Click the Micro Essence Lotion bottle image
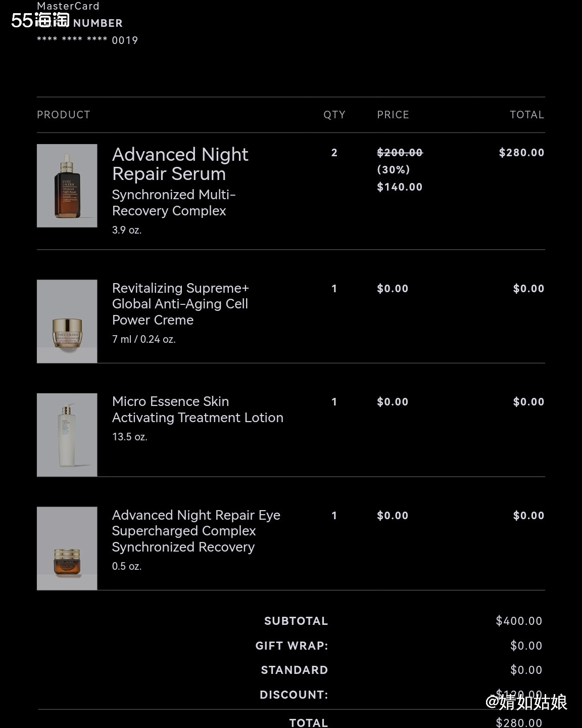Viewport: 582px width, 728px height. coord(67,435)
